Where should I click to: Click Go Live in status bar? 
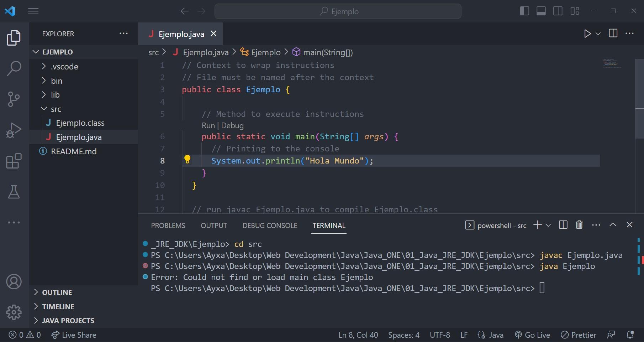pos(532,335)
